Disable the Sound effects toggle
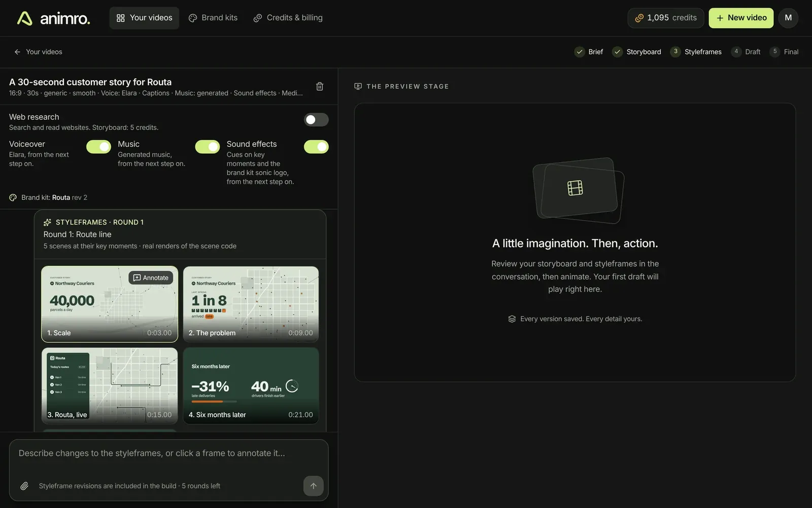812x508 pixels. (316, 147)
